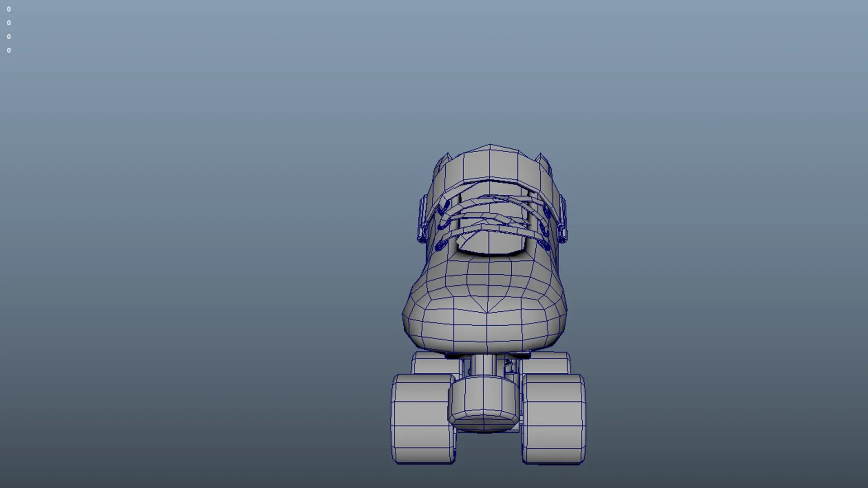Click the skate's front wheel on right side
The image size is (868, 488).
click(554, 419)
